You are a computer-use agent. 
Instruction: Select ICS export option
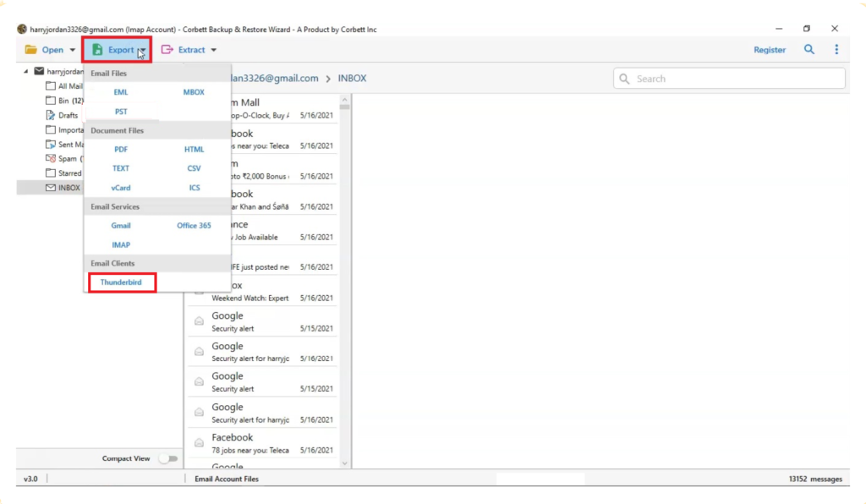pyautogui.click(x=195, y=188)
